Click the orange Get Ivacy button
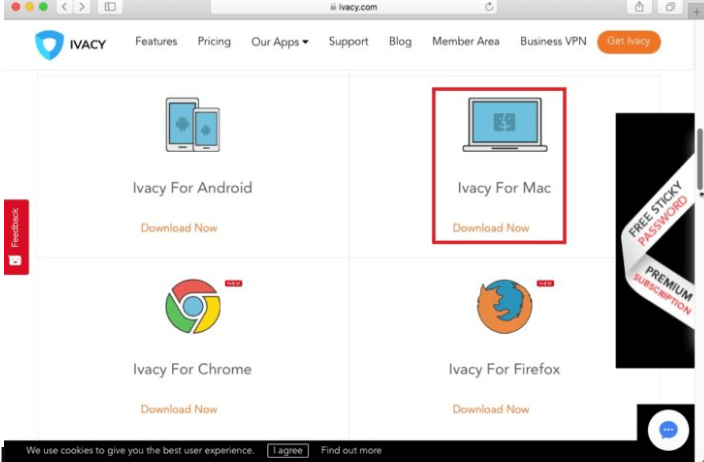Viewport: 704px width, 462px height. click(629, 42)
